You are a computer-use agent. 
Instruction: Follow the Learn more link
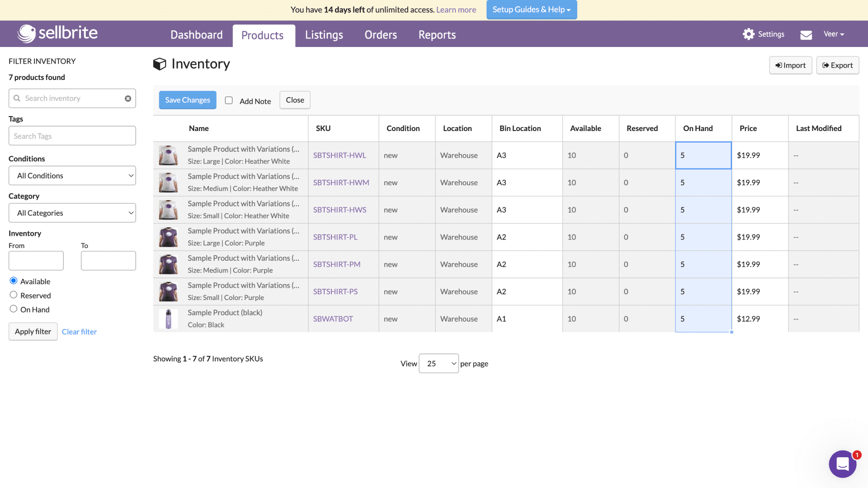pyautogui.click(x=456, y=9)
